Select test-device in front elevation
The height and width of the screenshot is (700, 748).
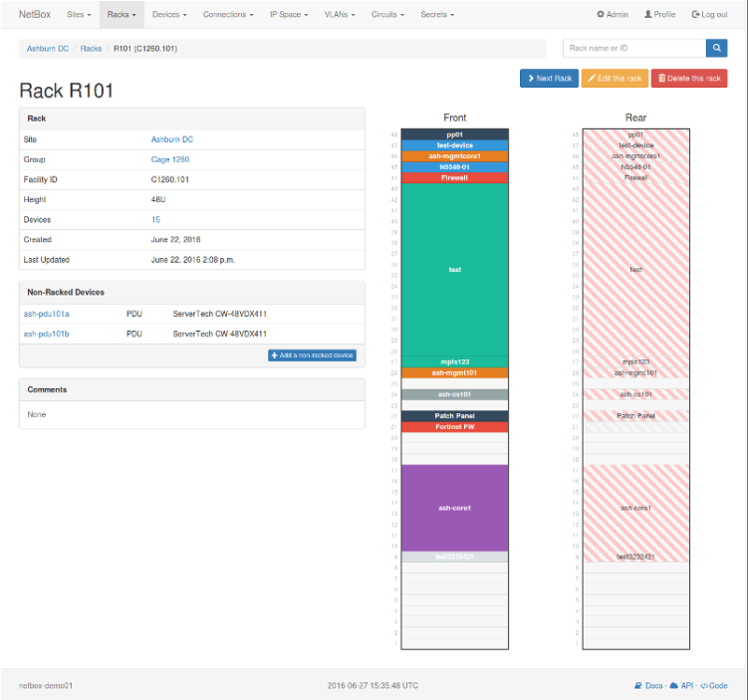click(x=454, y=145)
